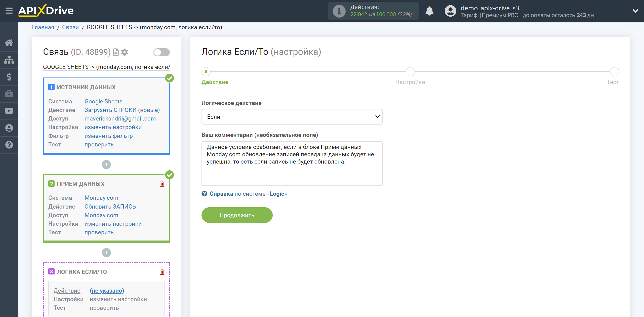Screen dimensions: 644x317
Task: Click the connection name field
Action: [x=106, y=67]
